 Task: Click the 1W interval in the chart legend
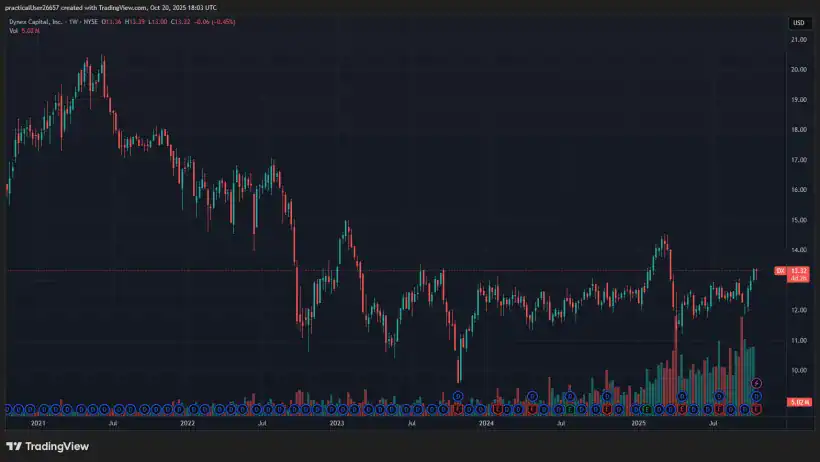74,22
